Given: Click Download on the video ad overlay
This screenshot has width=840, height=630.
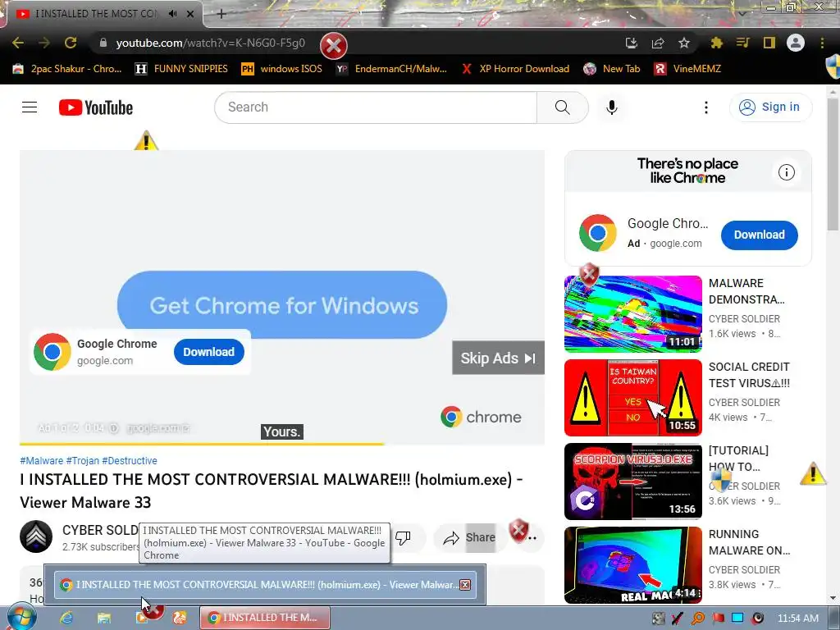Looking at the screenshot, I should [209, 352].
